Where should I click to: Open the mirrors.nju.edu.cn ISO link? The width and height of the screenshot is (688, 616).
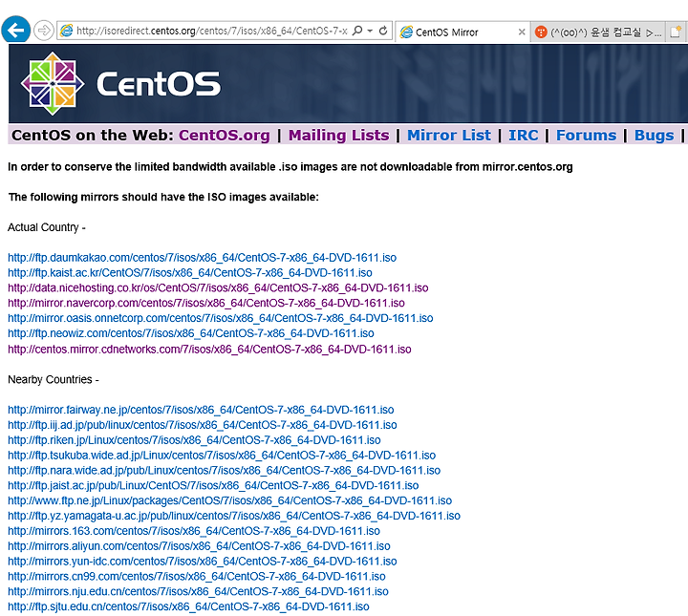[x=199, y=591]
